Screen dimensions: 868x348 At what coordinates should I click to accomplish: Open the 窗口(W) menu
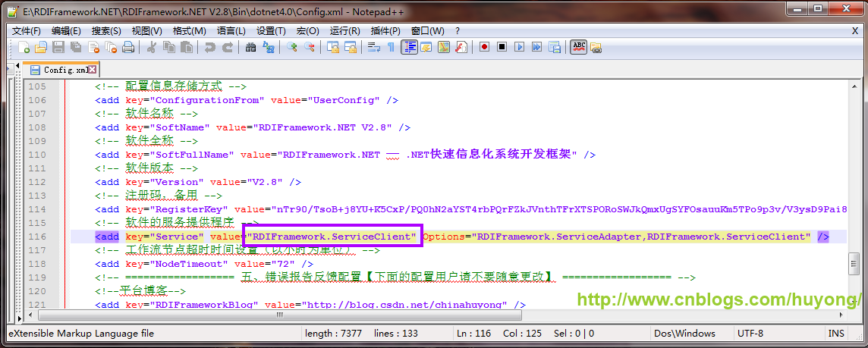[x=427, y=31]
